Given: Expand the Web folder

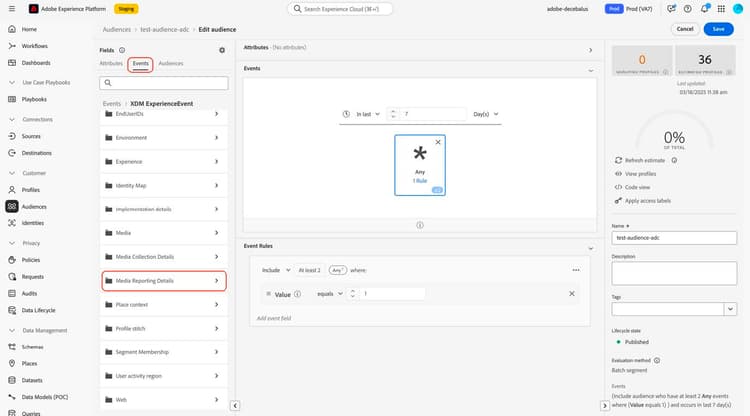Looking at the screenshot, I should (x=164, y=400).
